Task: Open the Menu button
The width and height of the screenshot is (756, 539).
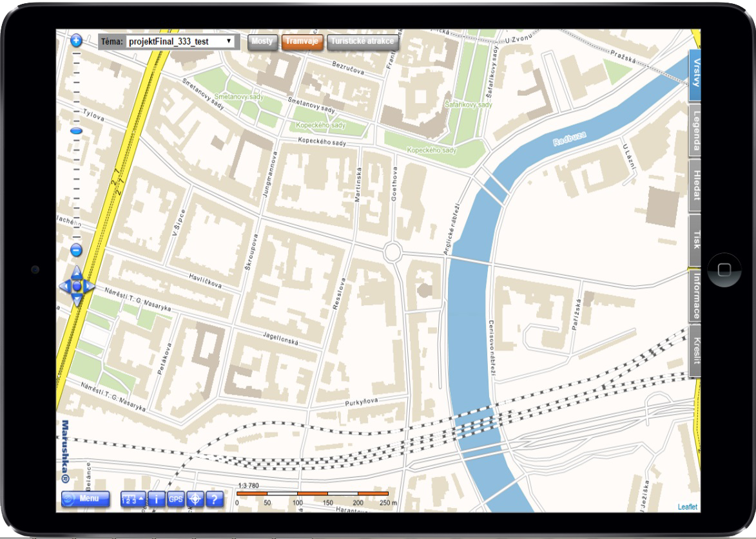Action: click(85, 498)
